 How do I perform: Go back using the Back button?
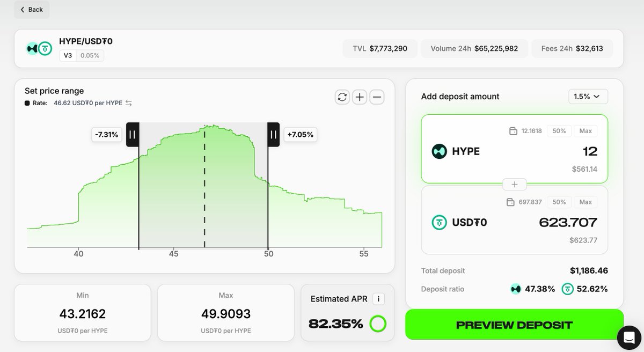tap(32, 10)
